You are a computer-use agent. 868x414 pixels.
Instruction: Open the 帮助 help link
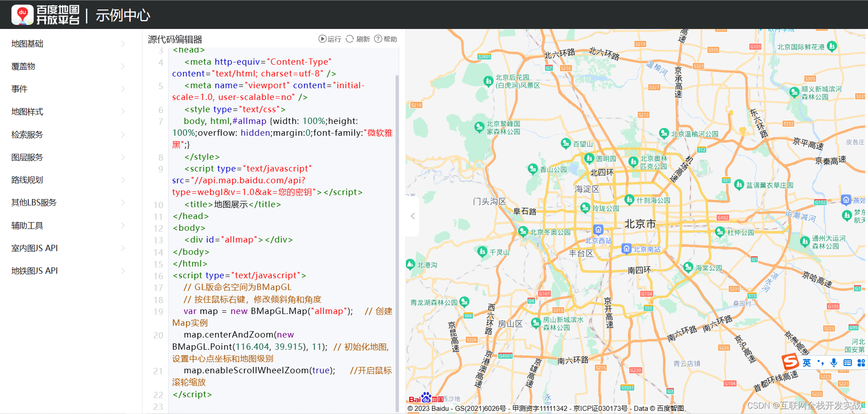pyautogui.click(x=386, y=39)
